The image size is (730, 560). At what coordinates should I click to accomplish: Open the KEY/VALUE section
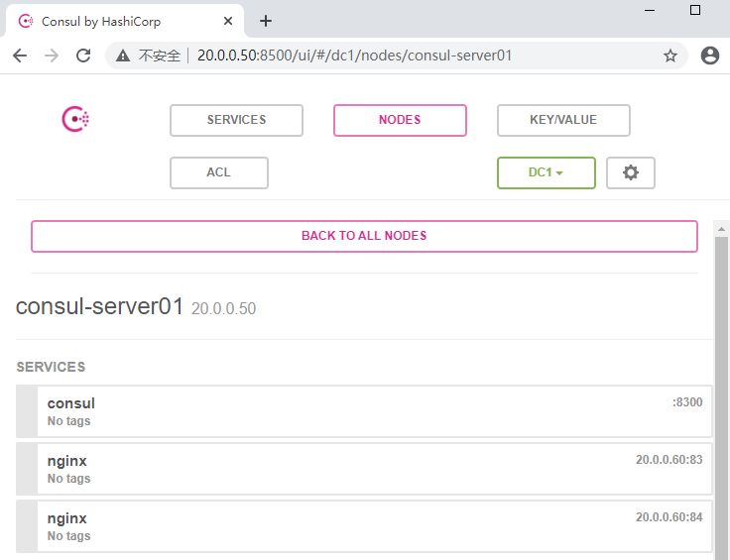pos(563,120)
